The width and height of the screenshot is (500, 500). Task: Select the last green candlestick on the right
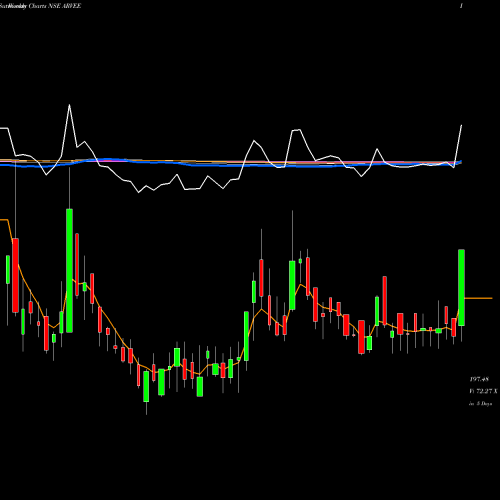pos(461,287)
